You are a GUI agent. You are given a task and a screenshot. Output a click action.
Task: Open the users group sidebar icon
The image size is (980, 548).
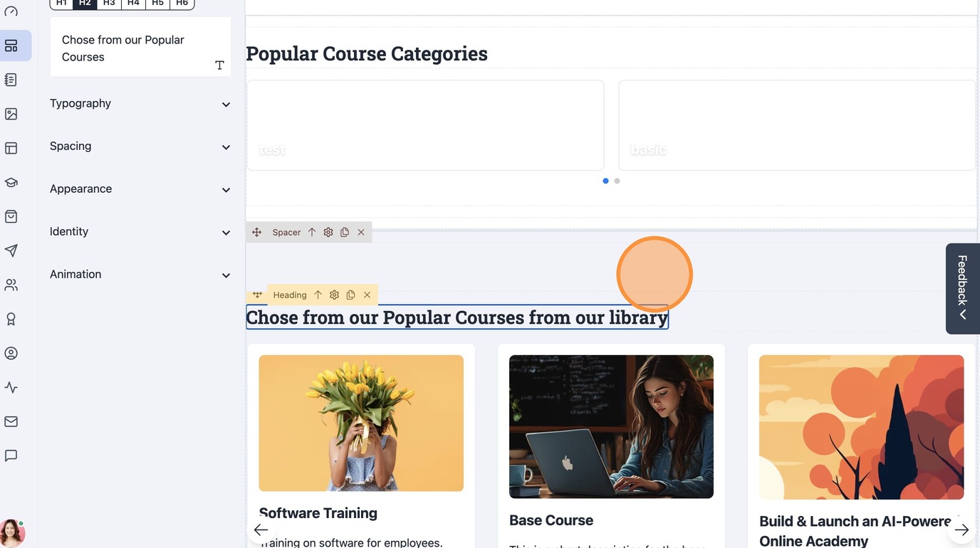11,285
